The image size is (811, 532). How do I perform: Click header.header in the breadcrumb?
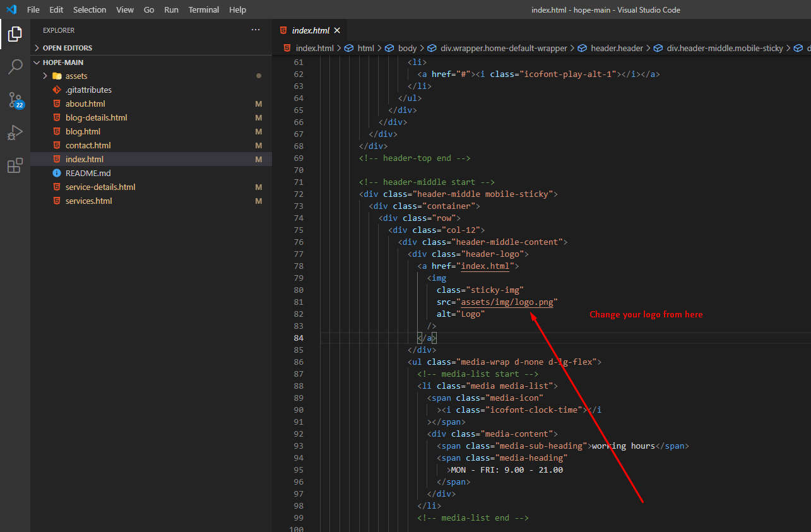(616, 48)
